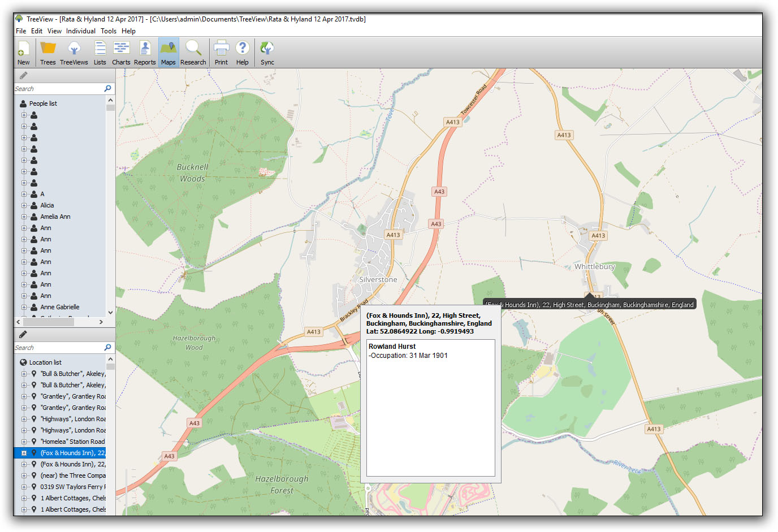This screenshot has width=778, height=532.
Task: Open the Help menu
Action: [x=128, y=31]
